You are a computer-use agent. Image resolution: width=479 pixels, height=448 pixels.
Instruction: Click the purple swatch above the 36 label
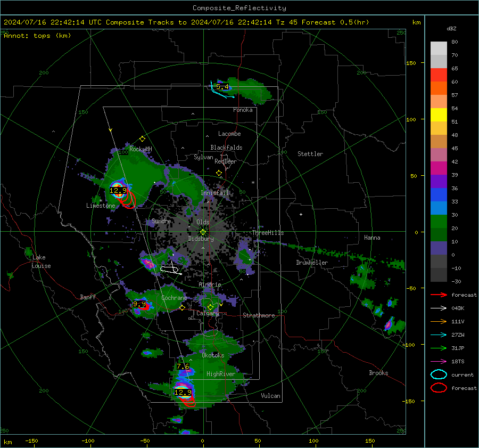click(x=439, y=181)
